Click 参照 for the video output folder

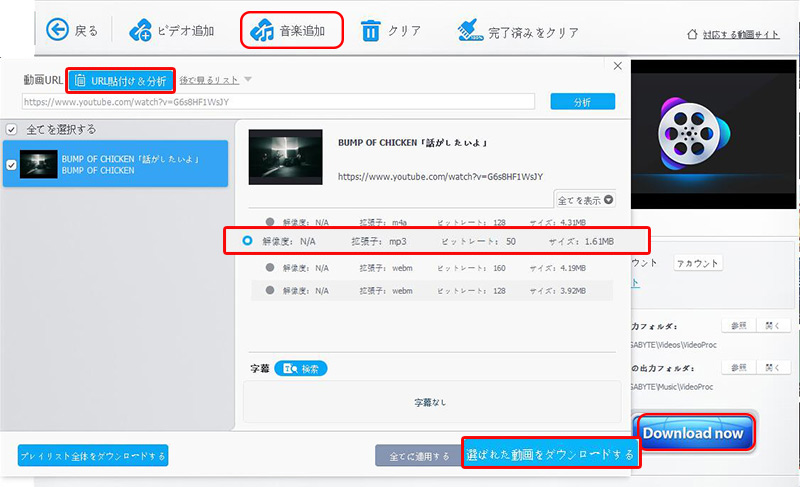[x=738, y=325]
